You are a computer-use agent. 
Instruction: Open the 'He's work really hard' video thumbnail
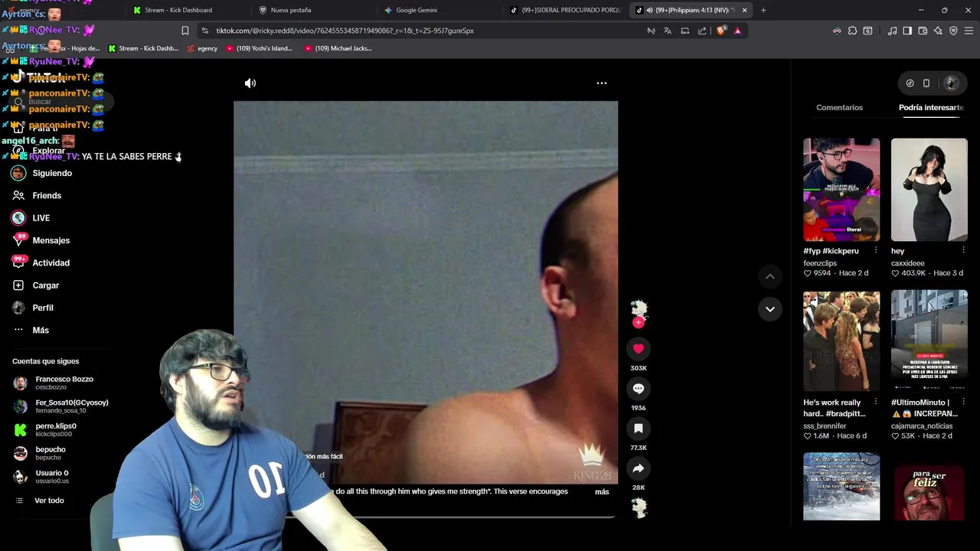pyautogui.click(x=841, y=341)
